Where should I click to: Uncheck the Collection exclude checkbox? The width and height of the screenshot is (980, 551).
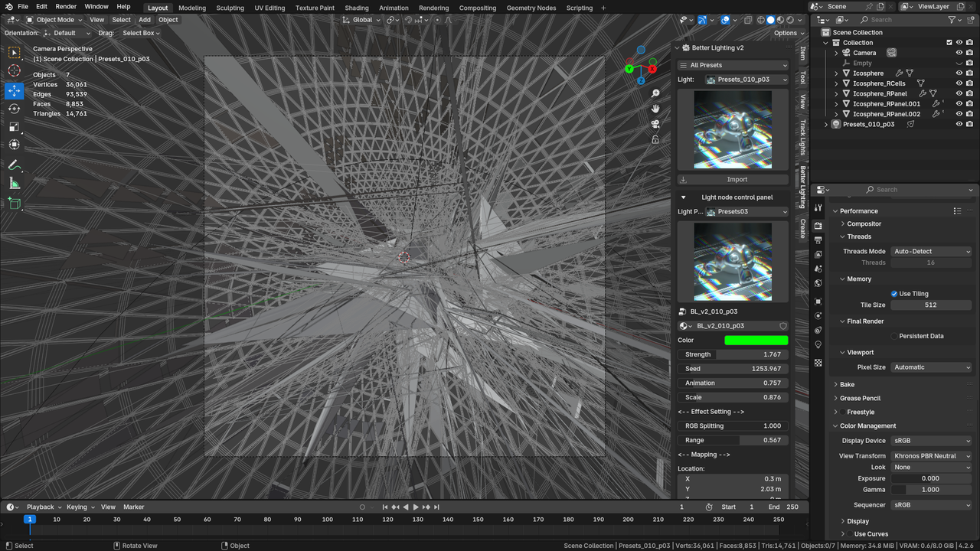pos(949,43)
